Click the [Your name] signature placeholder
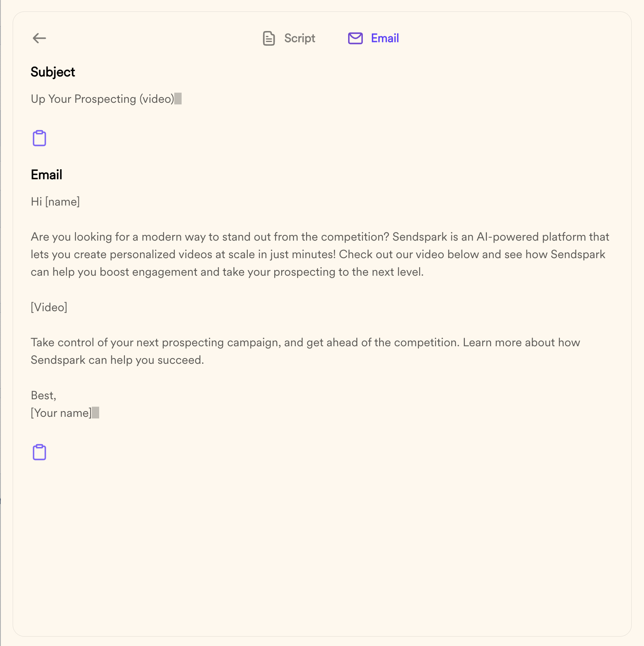Screen dimensions: 644x646 coord(61,413)
